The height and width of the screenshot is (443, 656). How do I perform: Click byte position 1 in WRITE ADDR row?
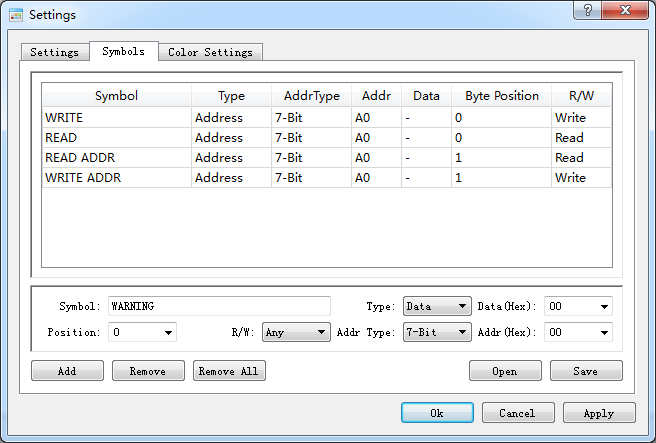502,178
